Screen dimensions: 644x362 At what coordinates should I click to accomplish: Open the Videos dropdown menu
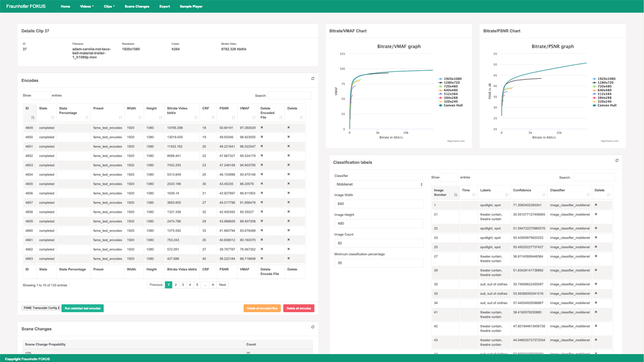(86, 6)
